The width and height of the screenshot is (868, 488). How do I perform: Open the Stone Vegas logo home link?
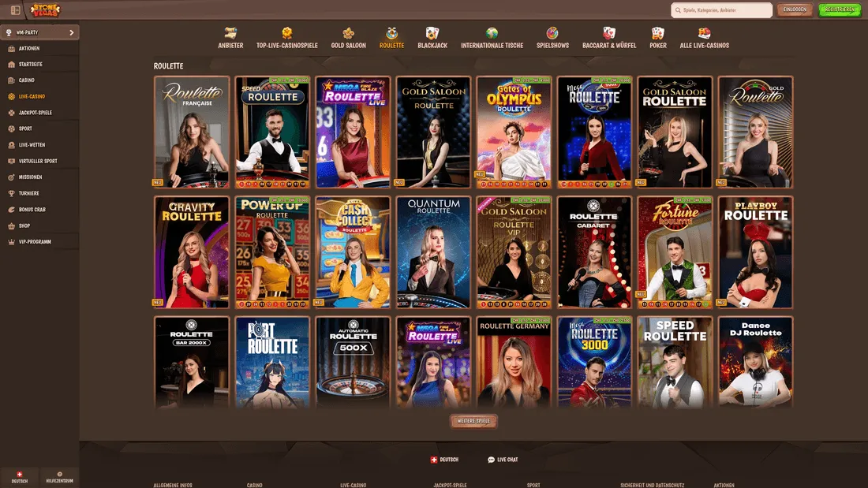[x=45, y=10]
